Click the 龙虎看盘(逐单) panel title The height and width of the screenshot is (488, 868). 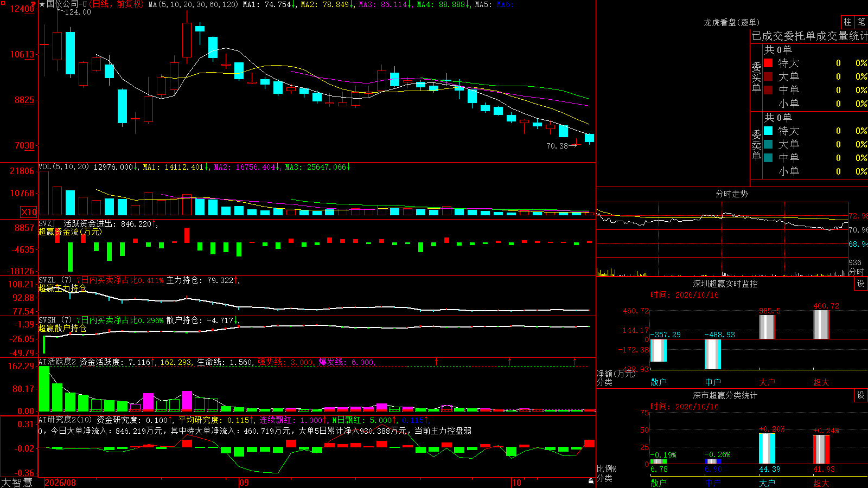click(x=731, y=22)
